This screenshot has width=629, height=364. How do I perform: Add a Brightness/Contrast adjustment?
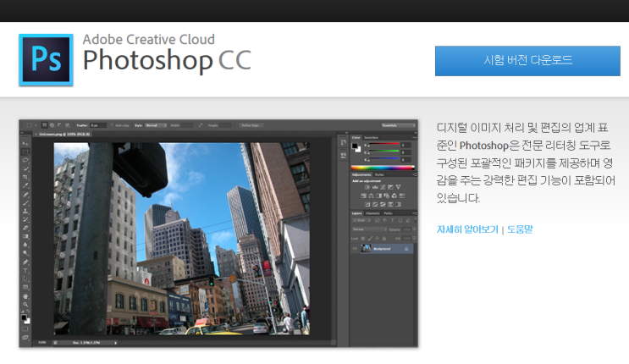coord(367,187)
